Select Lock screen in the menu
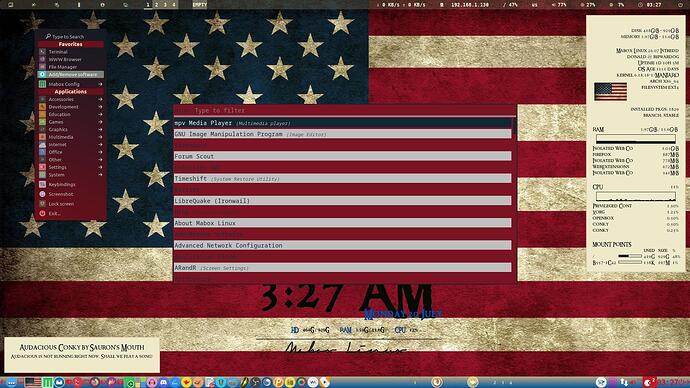Image resolution: width=690 pixels, height=388 pixels. [70, 204]
